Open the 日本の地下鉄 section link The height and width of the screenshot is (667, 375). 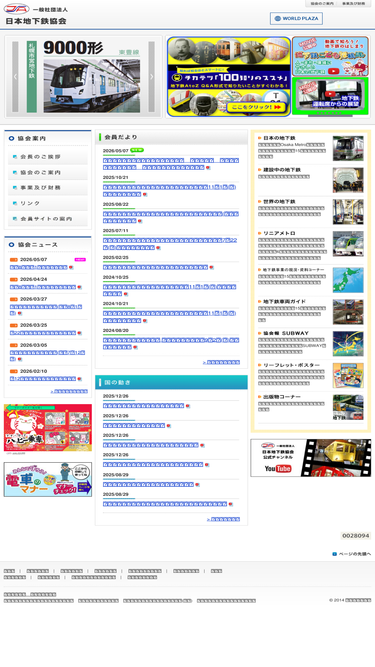click(279, 138)
